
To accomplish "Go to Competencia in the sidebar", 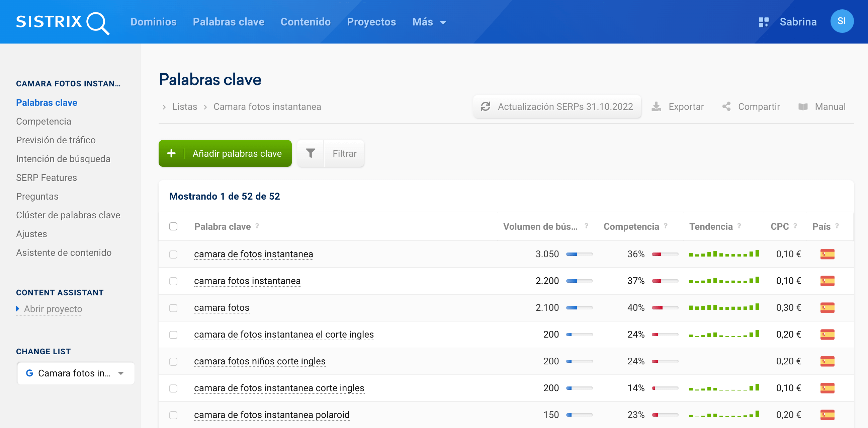I will point(44,122).
